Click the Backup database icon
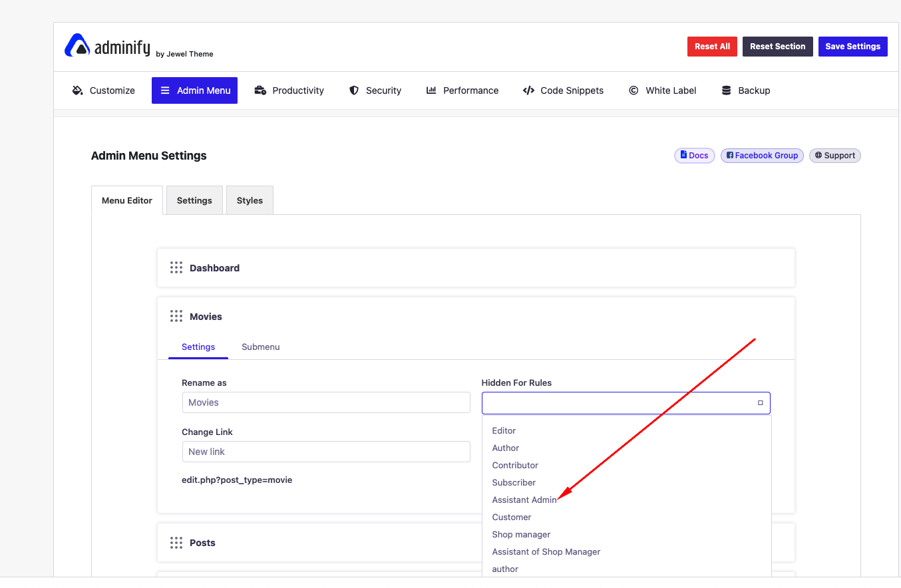This screenshot has height=588, width=901. [726, 90]
